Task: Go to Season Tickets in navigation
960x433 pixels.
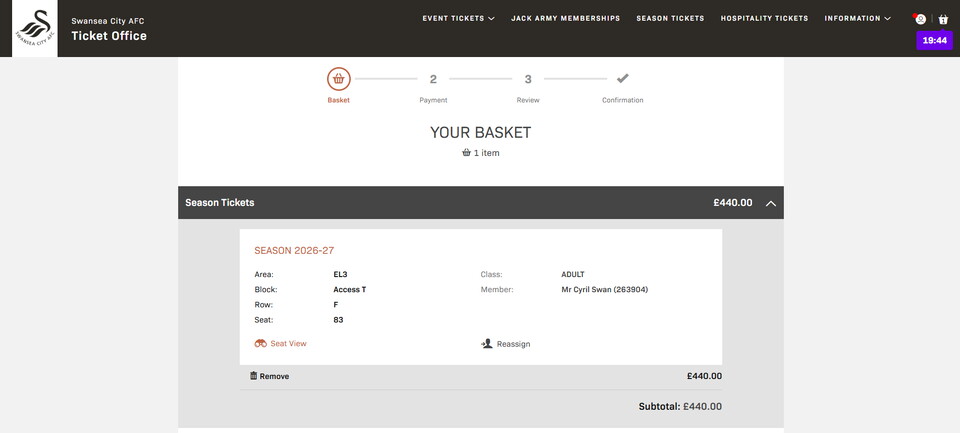Action: 670,18
